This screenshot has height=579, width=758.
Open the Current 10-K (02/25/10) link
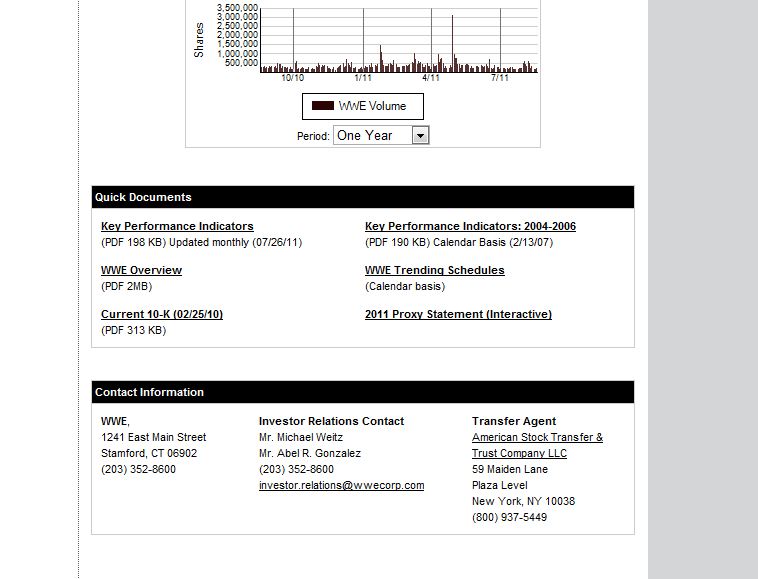click(162, 314)
